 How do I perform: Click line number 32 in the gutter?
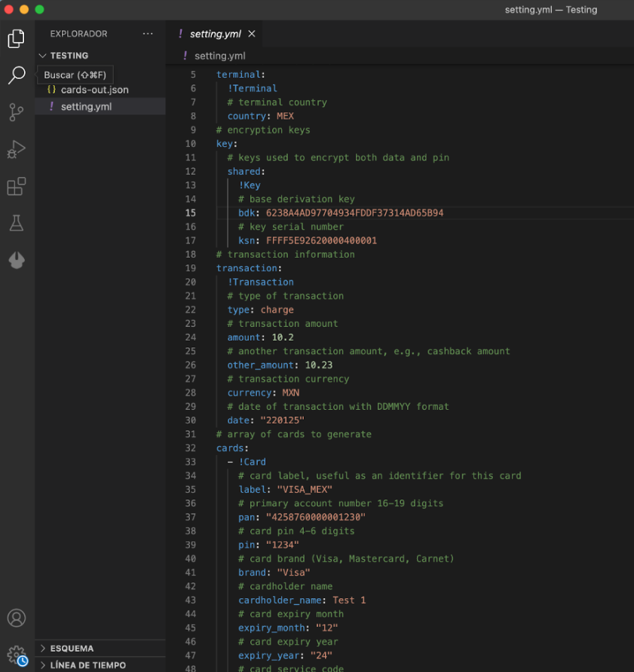(x=191, y=447)
